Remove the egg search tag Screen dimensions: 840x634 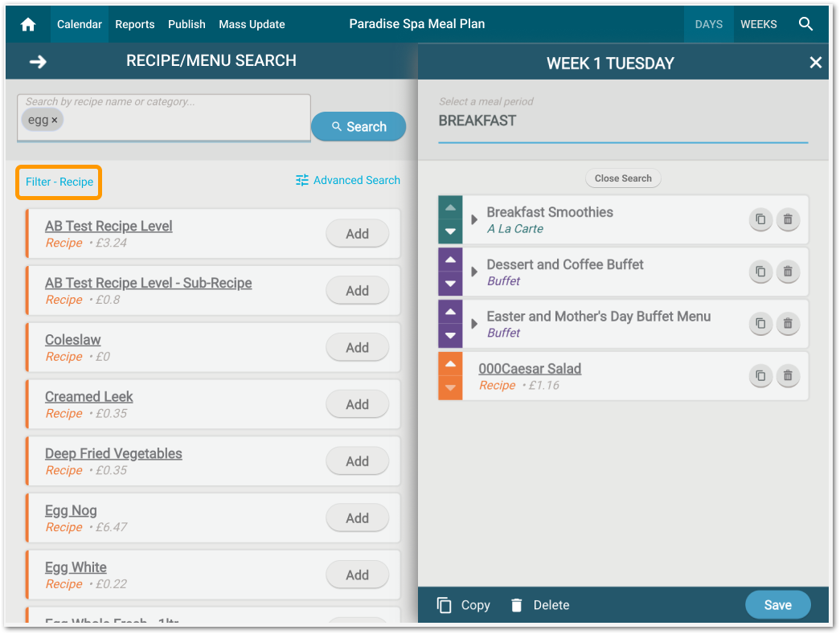tap(55, 120)
